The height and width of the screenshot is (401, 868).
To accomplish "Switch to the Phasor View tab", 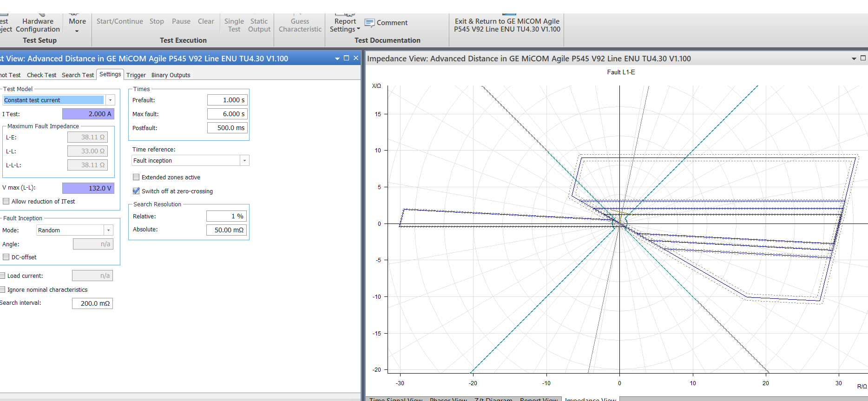I will (x=448, y=399).
